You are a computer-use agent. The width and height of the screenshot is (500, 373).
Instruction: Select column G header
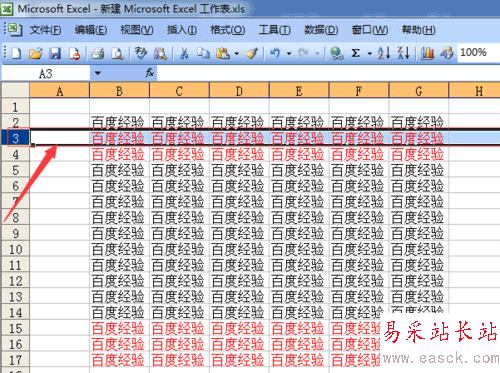tap(419, 91)
